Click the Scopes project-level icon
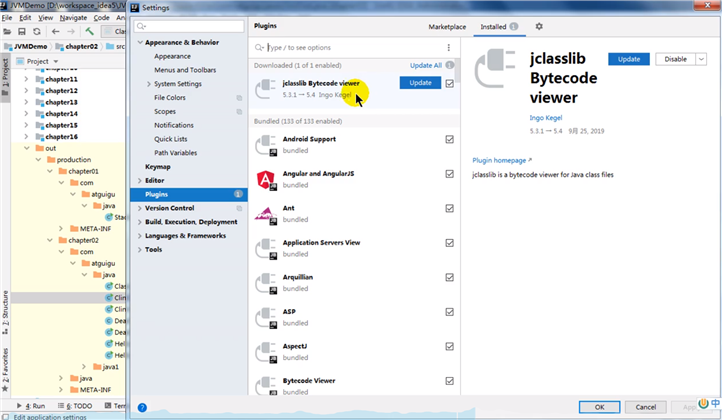Viewport: 722px width, 420px height. click(239, 111)
